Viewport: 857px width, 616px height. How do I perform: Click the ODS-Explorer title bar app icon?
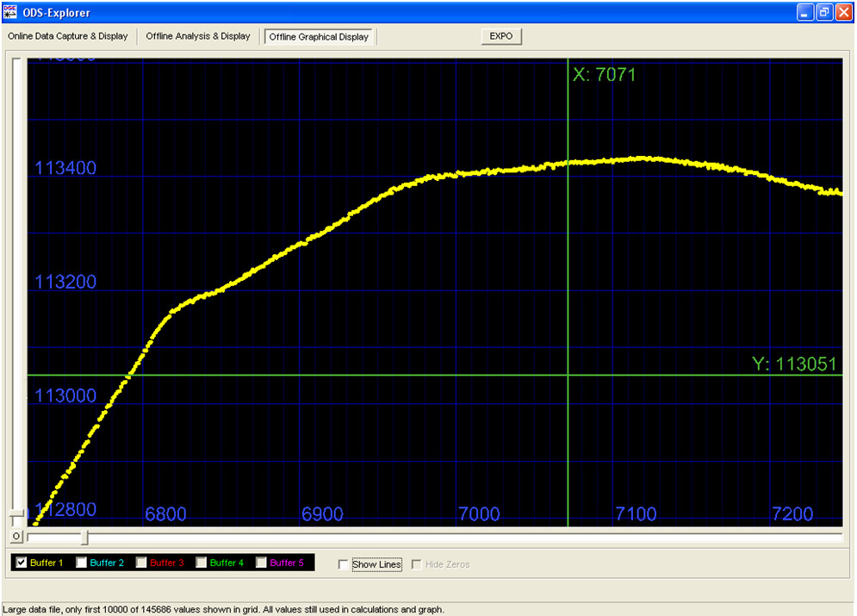[10, 12]
